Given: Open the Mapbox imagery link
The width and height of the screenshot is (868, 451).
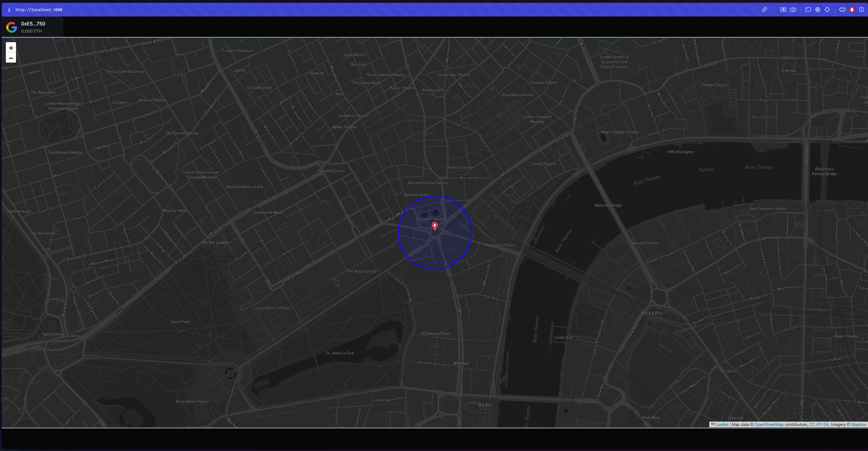Looking at the screenshot, I should [x=858, y=425].
